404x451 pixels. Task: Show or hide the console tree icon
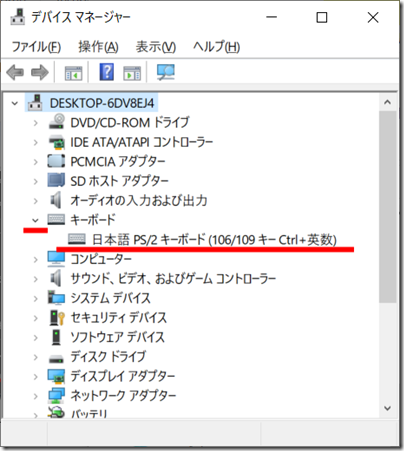[x=73, y=72]
